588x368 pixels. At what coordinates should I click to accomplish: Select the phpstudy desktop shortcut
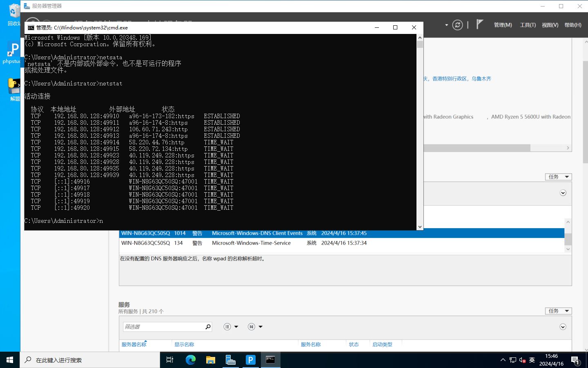tap(11, 52)
